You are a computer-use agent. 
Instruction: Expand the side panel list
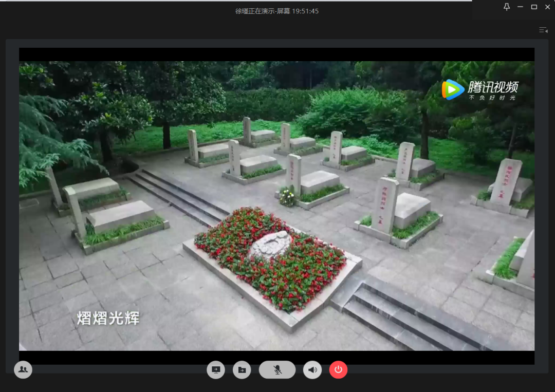click(x=543, y=30)
